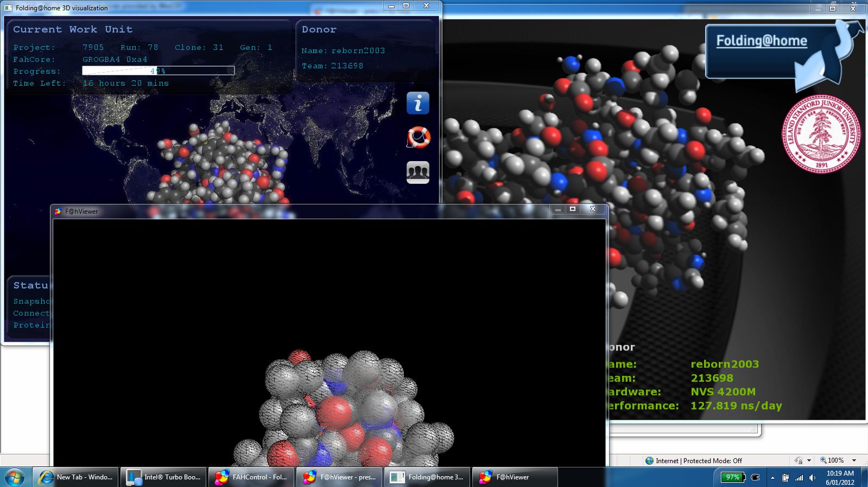Image resolution: width=868 pixels, height=487 pixels.
Task: Maximize the front F@hViewer window
Action: coord(573,209)
